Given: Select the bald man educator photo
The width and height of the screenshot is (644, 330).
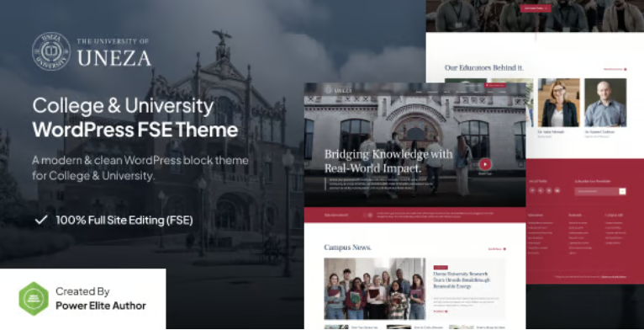Looking at the screenshot, I should click(x=605, y=103).
